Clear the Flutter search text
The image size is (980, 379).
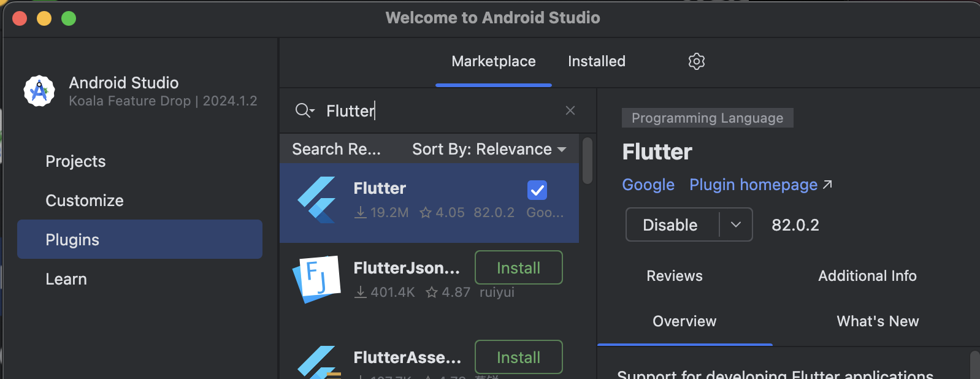coord(570,110)
